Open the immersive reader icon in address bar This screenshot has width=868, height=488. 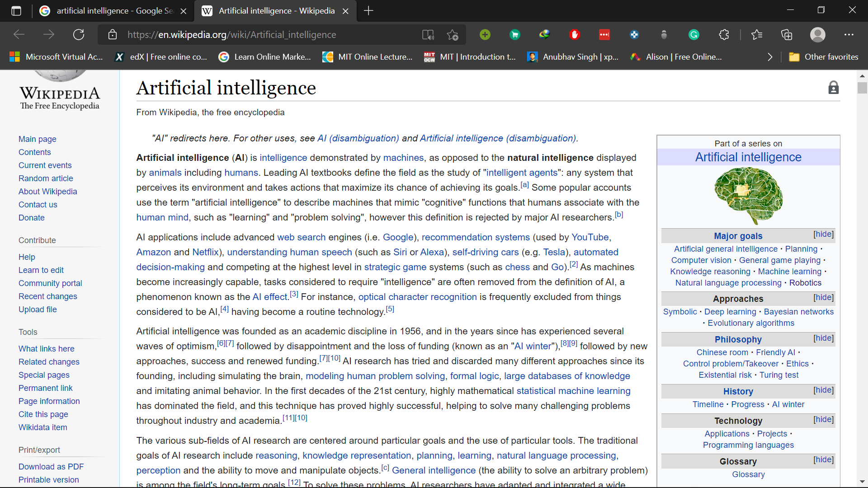click(x=428, y=35)
